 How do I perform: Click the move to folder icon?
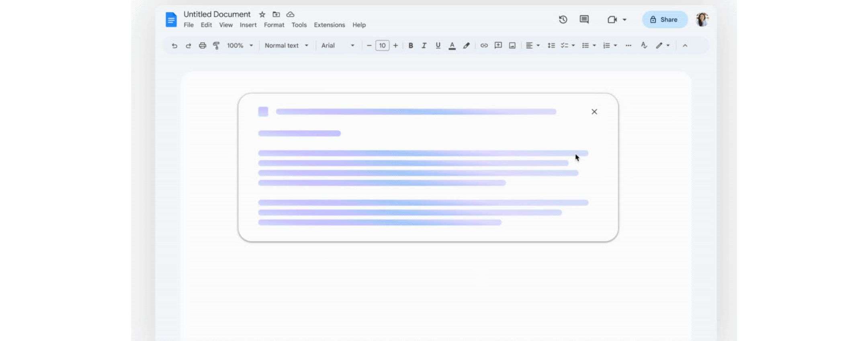(x=276, y=14)
